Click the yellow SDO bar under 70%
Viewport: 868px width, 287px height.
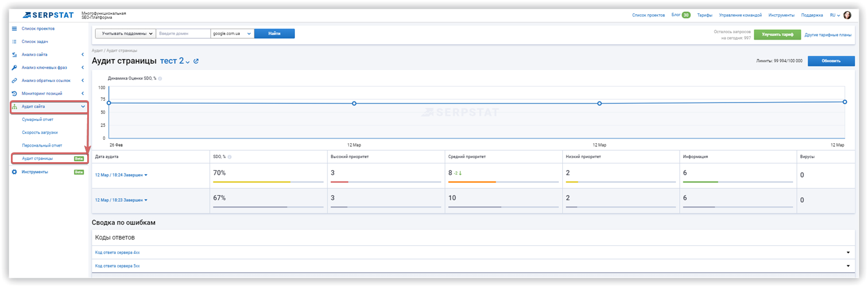[x=252, y=182]
